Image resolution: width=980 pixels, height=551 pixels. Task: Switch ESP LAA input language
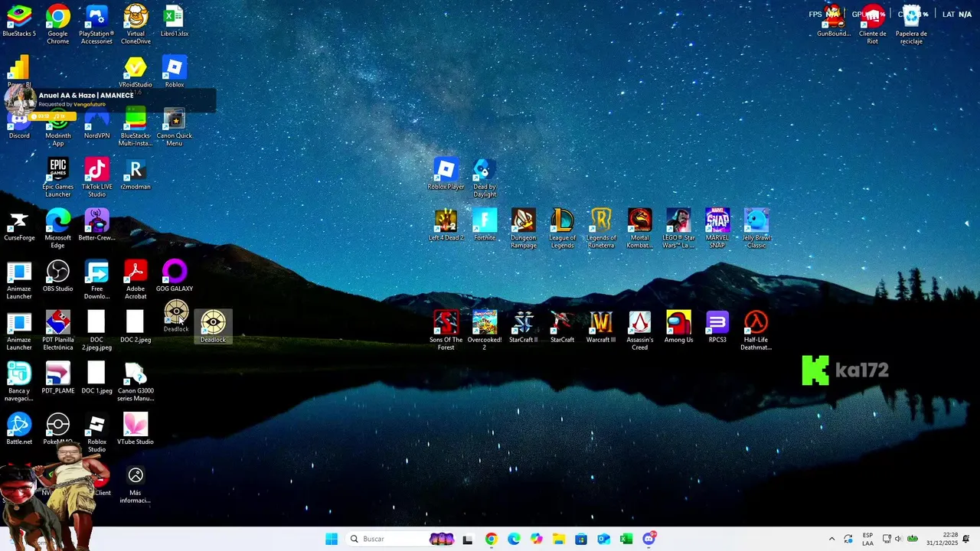pos(867,539)
